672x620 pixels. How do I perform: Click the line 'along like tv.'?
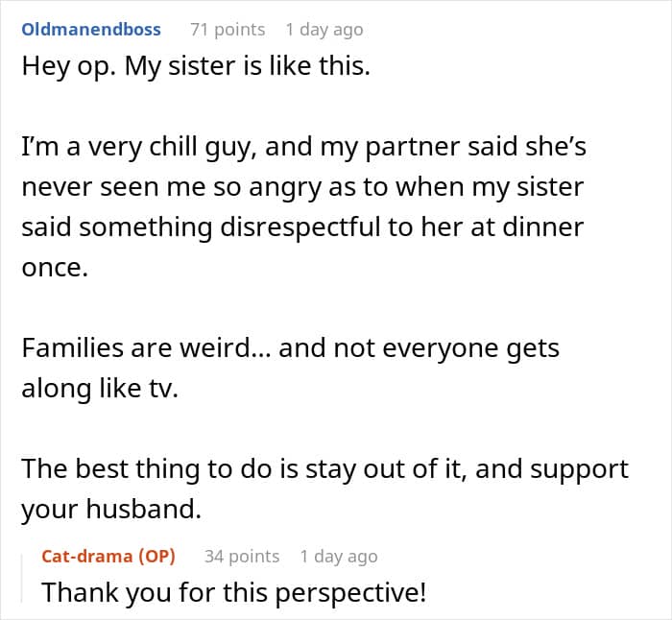(100, 389)
